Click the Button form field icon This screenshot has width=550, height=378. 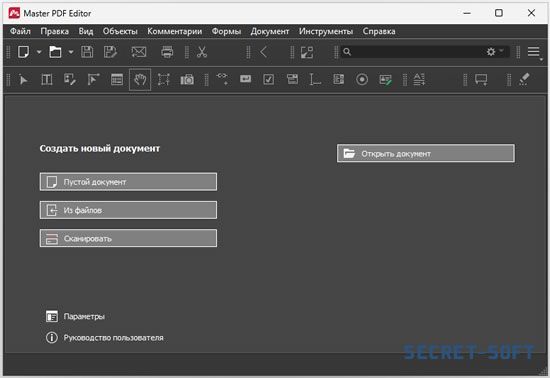[x=246, y=79]
